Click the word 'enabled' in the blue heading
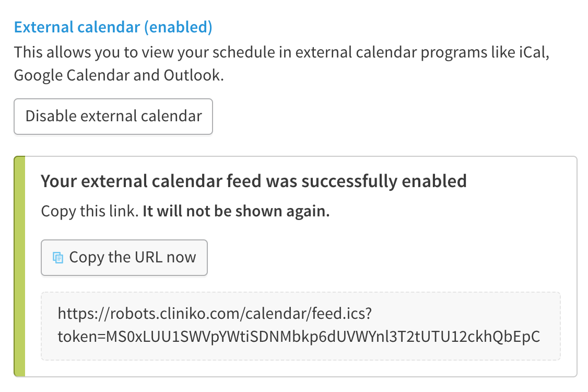 coord(178,27)
